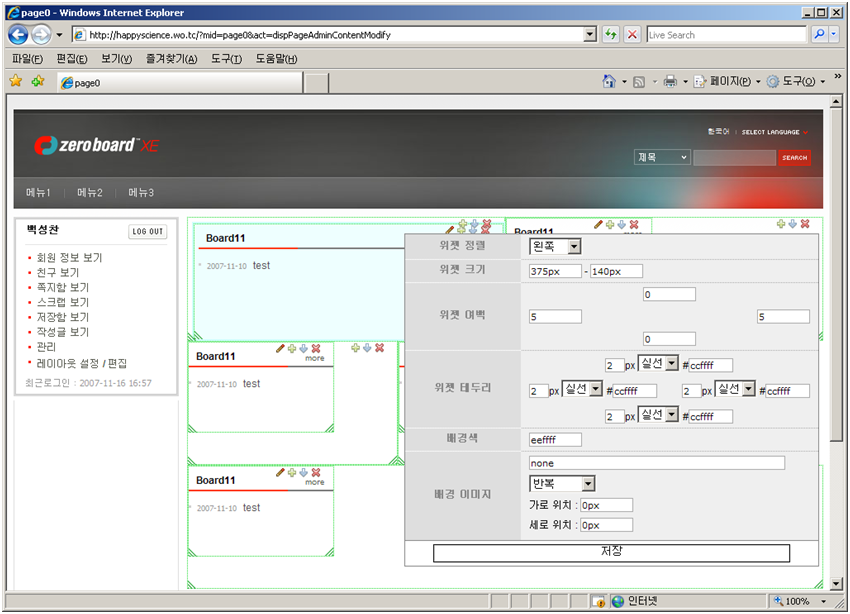Open the 제목 search target dropdown
Image resolution: width=850 pixels, height=614 pixels.
661,157
